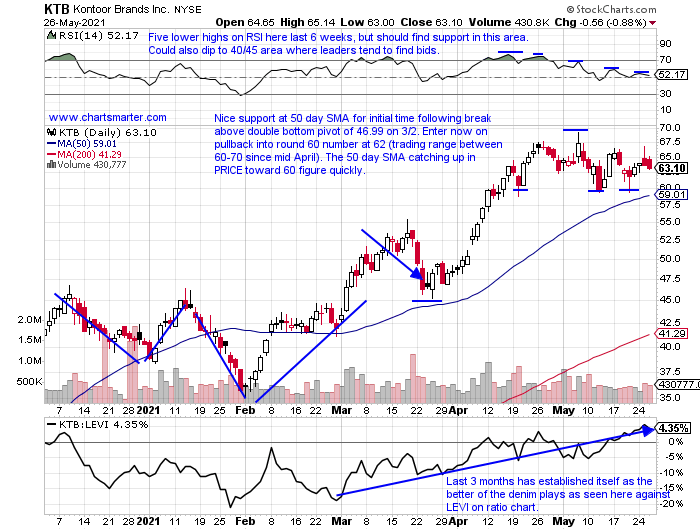Viewport: 700px width, 530px height.
Task: Click the -20% ratio axis label
Action: point(672,504)
